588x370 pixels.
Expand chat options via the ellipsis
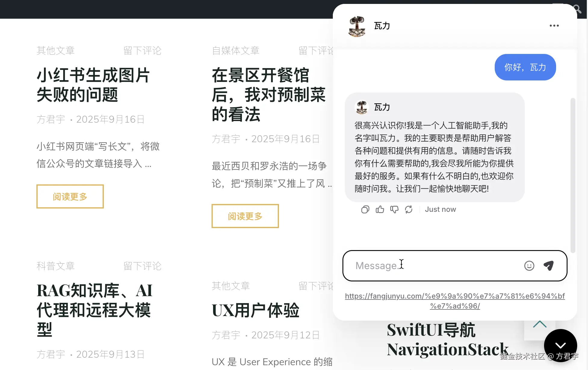coord(554,26)
